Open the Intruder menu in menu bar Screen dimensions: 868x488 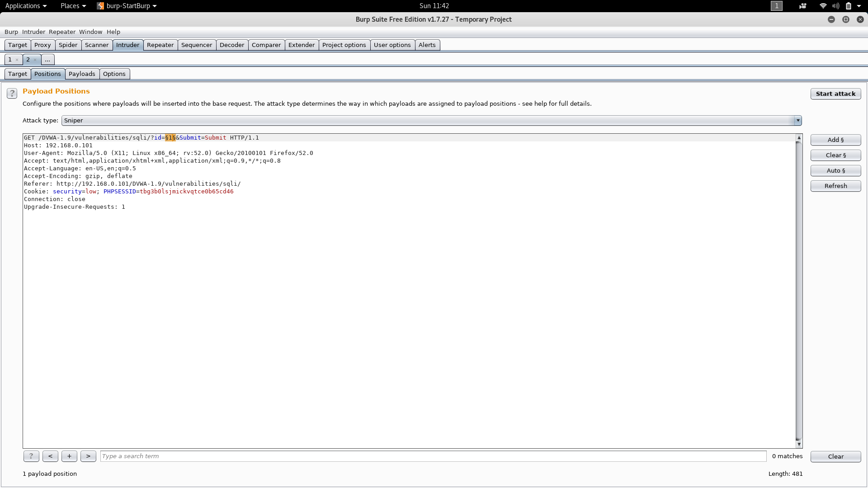point(33,32)
